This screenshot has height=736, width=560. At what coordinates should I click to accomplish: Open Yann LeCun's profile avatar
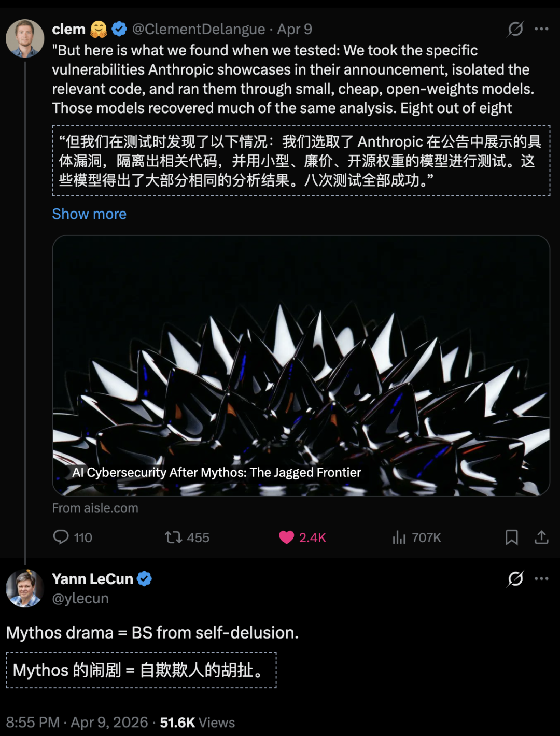click(25, 588)
